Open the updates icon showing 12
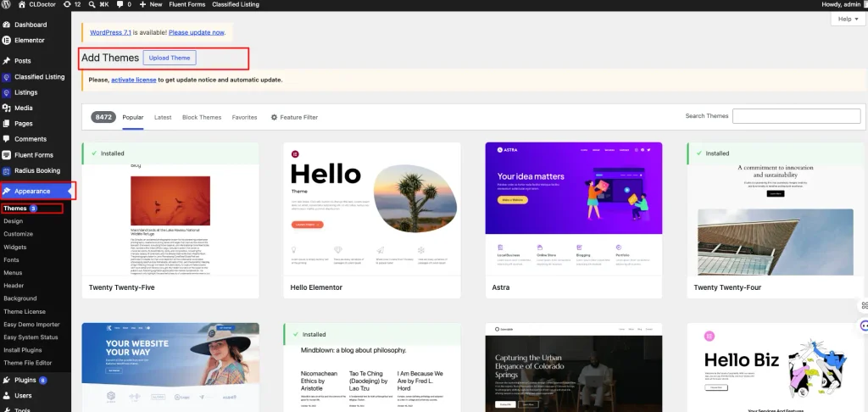The image size is (868, 412). point(67,4)
